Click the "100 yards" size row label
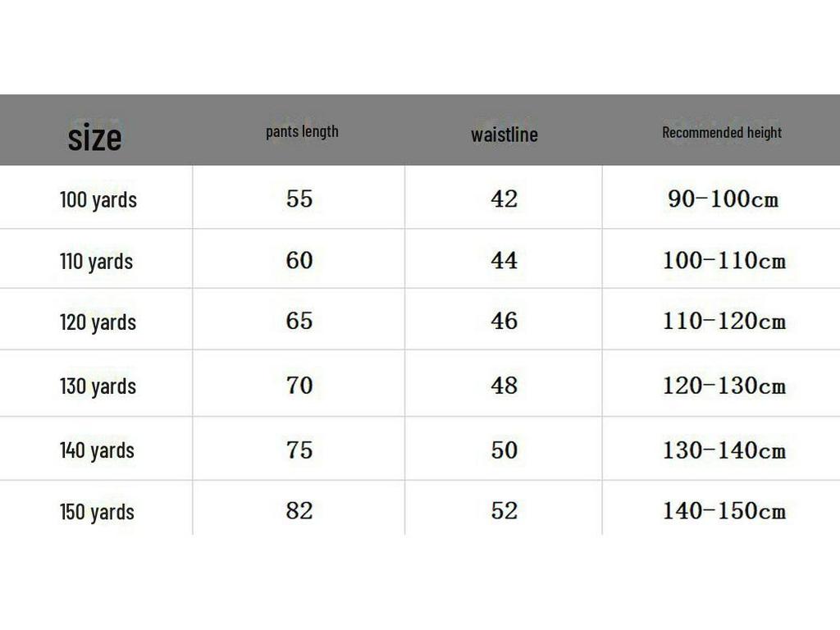The width and height of the screenshot is (840, 630). pyautogui.click(x=98, y=199)
